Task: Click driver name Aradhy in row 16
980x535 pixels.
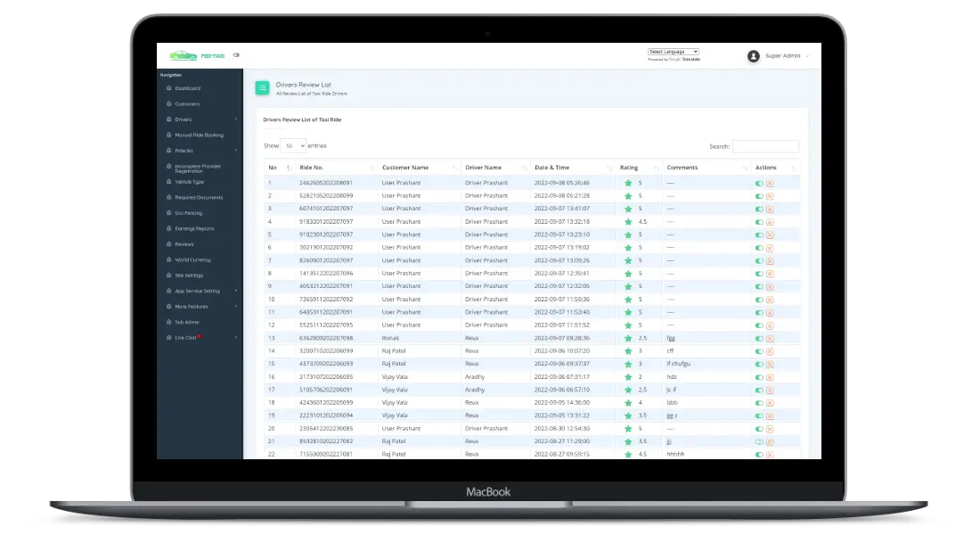Action: tap(475, 377)
